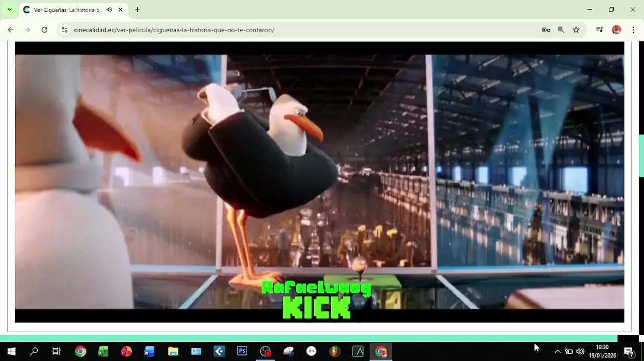Screen dimensions: 644x361
Task: View site information icon in address bar
Action: 64,30
